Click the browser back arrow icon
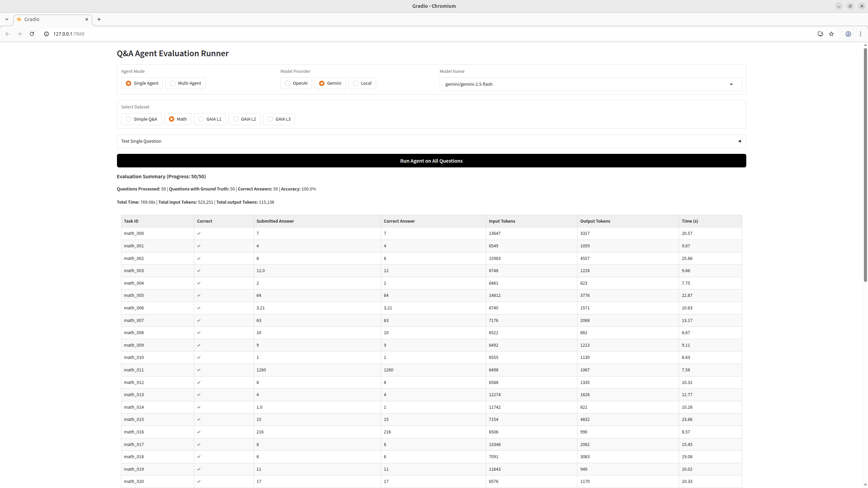This screenshot has width=868, height=488. click(7, 34)
